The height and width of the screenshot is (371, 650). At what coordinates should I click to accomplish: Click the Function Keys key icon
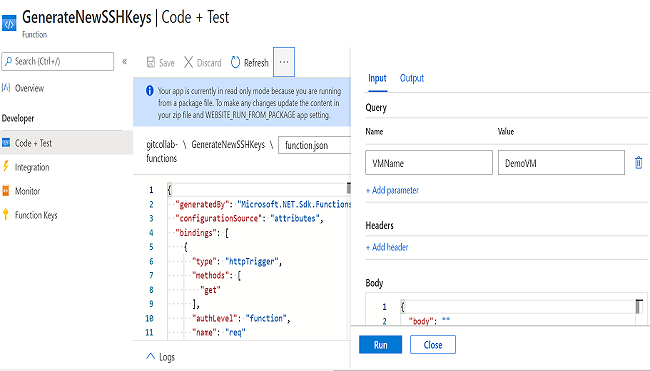pyautogui.click(x=5, y=214)
